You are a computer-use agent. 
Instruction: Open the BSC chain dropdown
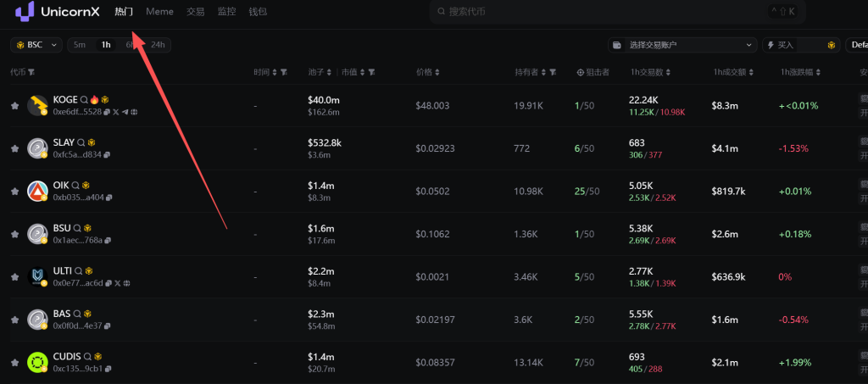tap(36, 45)
